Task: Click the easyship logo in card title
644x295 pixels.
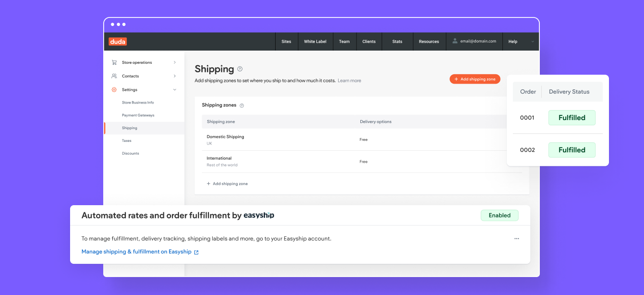Action: coord(259,216)
